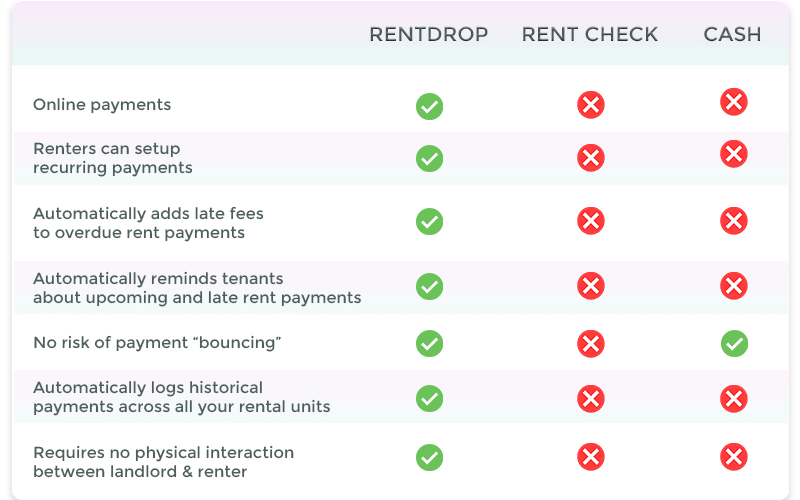This screenshot has width=800, height=500.
Task: Click the No risk of payment bouncing label
Action: pyautogui.click(x=157, y=343)
